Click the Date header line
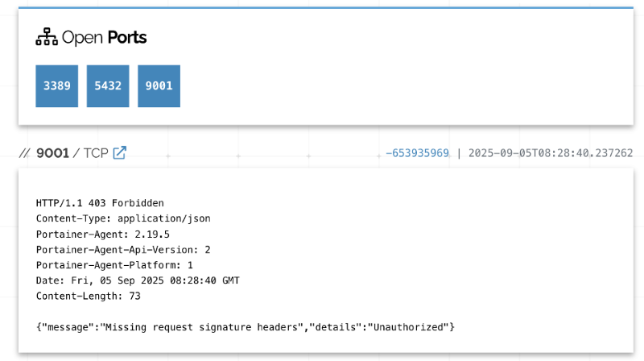The width and height of the screenshot is (644, 361). [138, 280]
